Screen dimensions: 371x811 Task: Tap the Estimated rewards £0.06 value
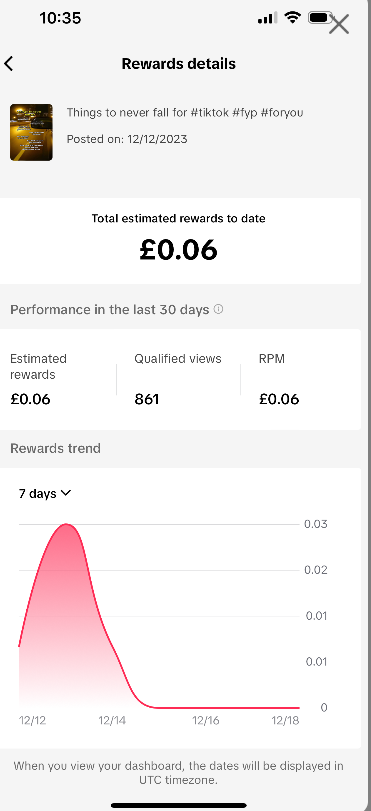coord(30,399)
